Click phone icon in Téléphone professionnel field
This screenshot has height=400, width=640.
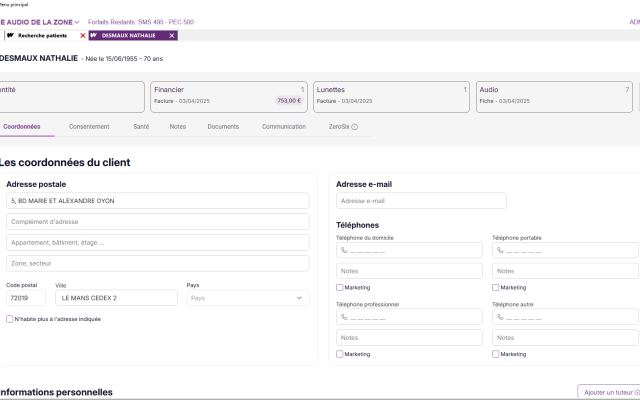tap(344, 317)
